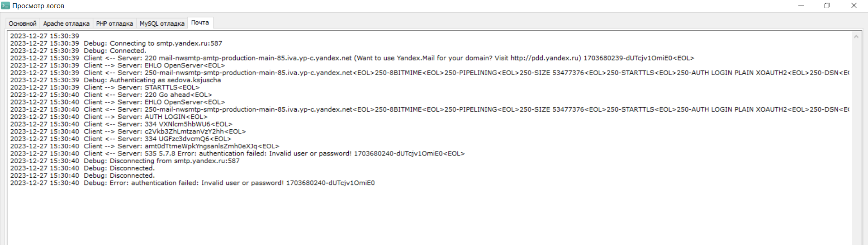Open the Apache отладка tab
The image size is (868, 245).
point(66,24)
